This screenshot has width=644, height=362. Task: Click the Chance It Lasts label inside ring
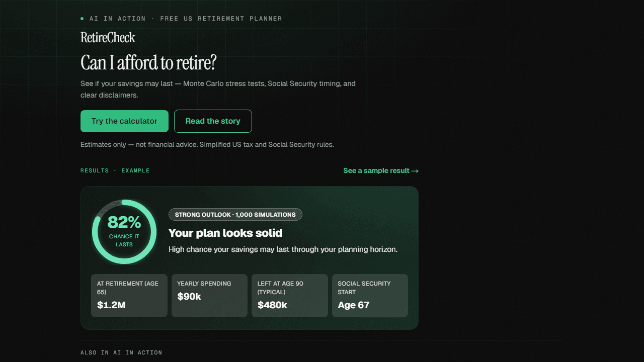coord(124,240)
